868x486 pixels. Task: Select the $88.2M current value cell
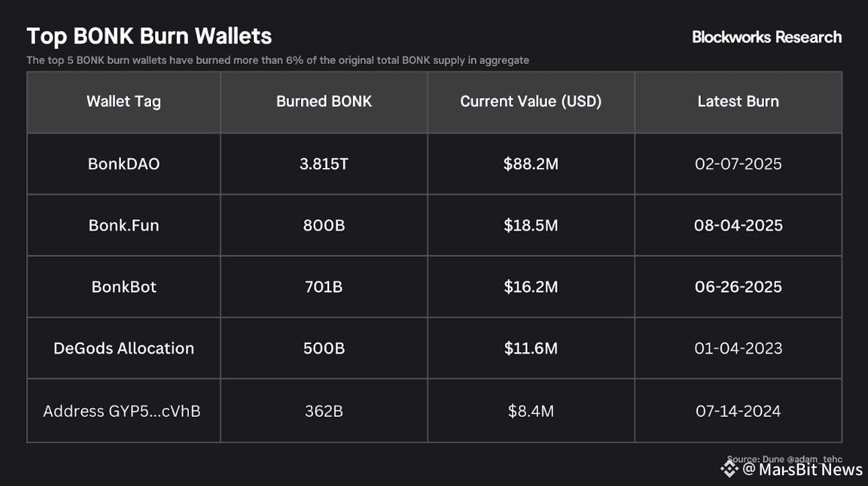click(x=531, y=164)
